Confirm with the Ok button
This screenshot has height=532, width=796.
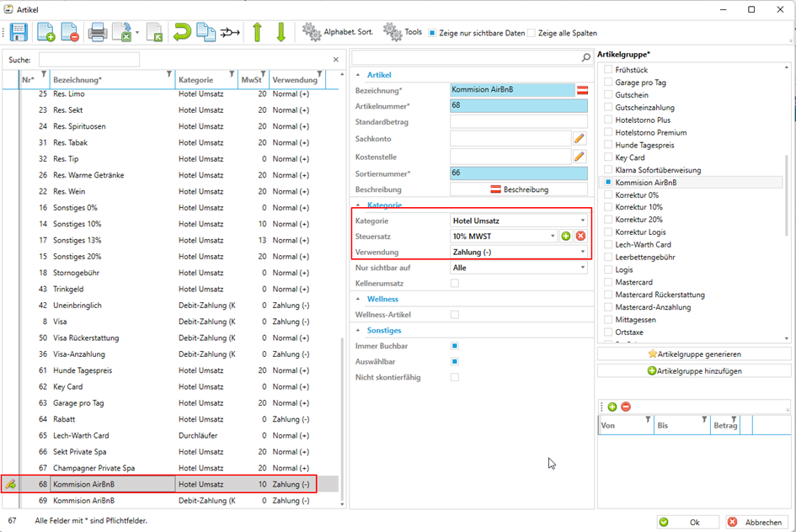tap(688, 522)
